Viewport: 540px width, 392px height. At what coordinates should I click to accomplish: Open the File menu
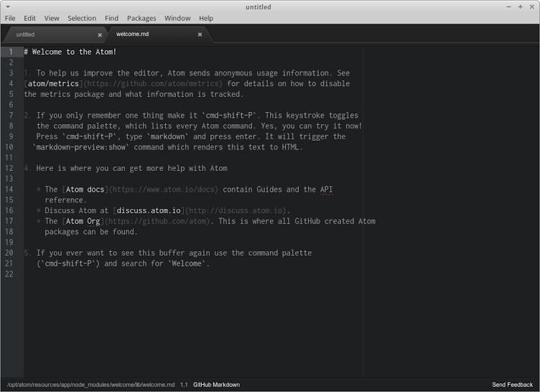click(x=10, y=18)
